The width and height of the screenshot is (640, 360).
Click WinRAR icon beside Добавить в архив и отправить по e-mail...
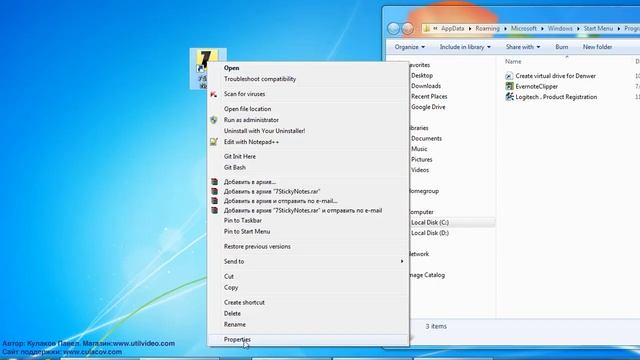click(x=214, y=201)
